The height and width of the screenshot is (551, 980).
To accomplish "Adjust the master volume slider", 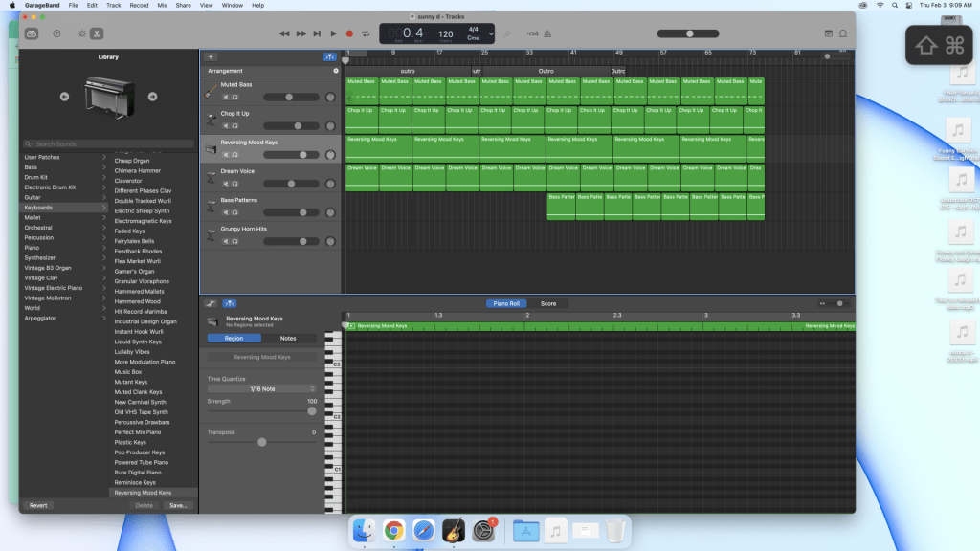I will click(688, 33).
